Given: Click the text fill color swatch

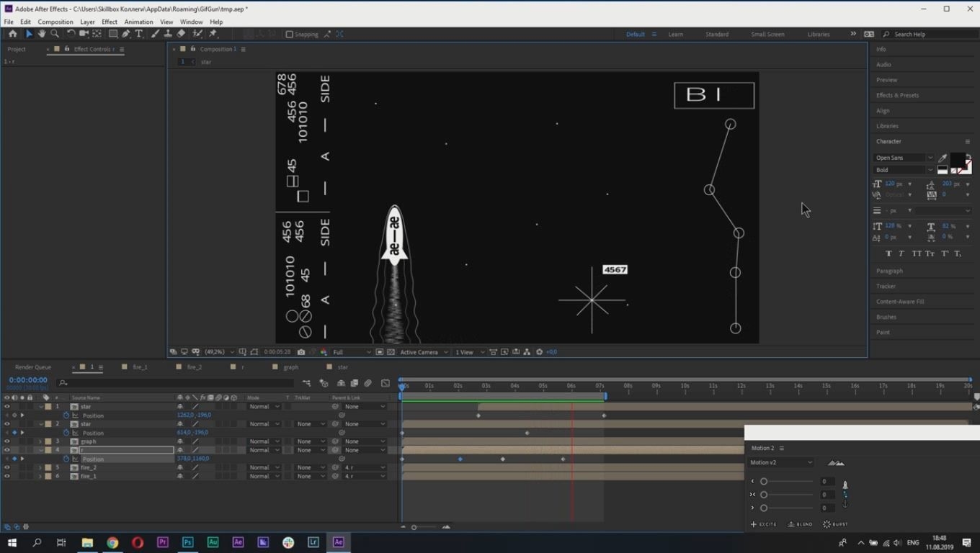Looking at the screenshot, I should 958,160.
